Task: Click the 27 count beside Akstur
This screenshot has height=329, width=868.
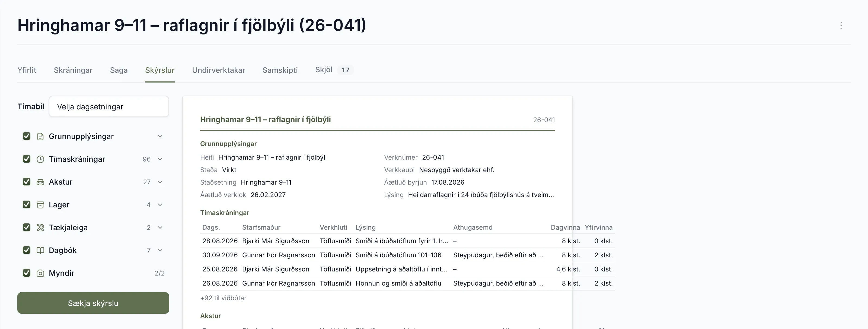Action: [146, 182]
